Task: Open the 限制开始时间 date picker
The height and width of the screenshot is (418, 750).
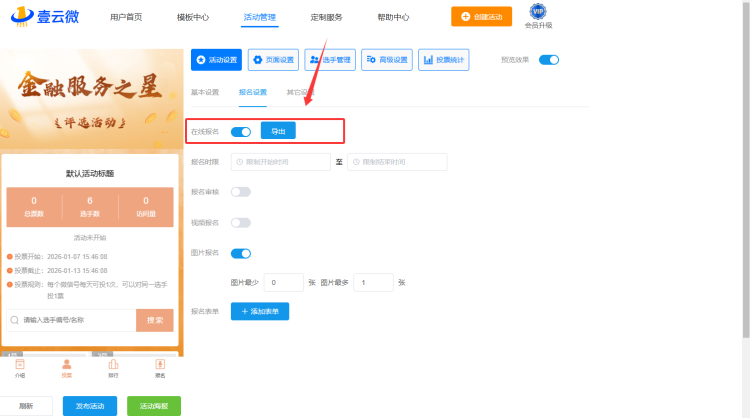Action: [x=280, y=162]
